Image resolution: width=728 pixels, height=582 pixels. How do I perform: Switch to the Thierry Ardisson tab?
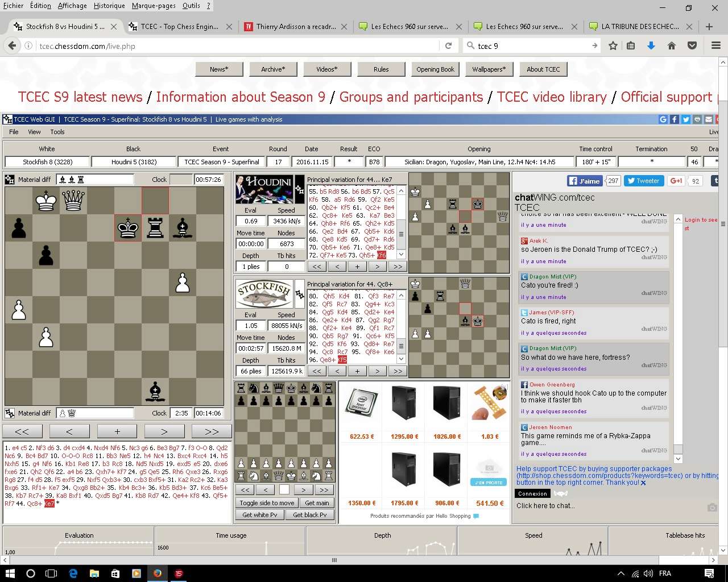pyautogui.click(x=295, y=26)
